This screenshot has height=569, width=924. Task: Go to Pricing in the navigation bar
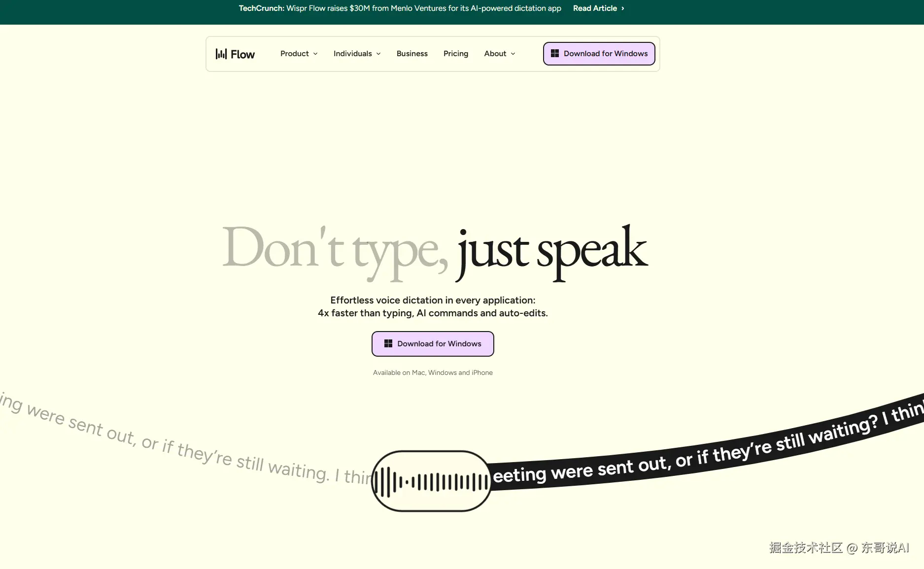[455, 54]
